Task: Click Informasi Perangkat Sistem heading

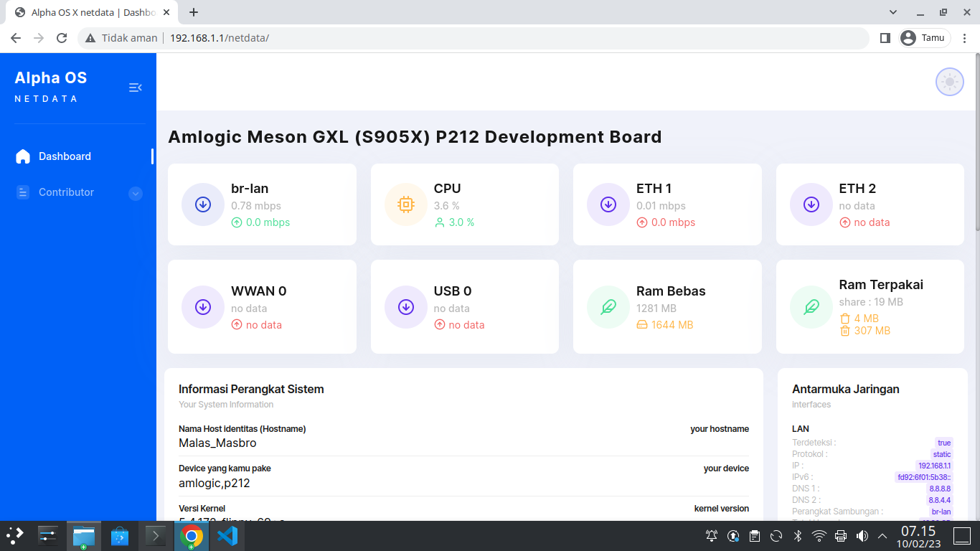Action: (x=251, y=389)
